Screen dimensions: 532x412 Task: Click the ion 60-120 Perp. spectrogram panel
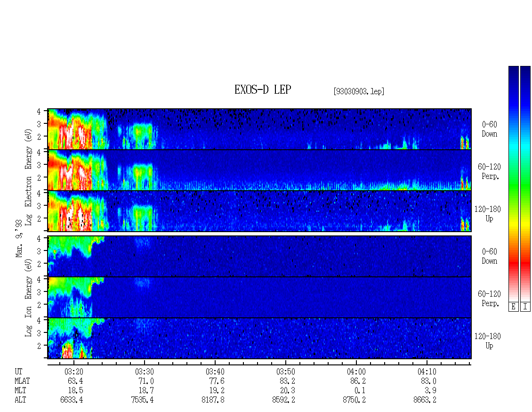[259, 297]
